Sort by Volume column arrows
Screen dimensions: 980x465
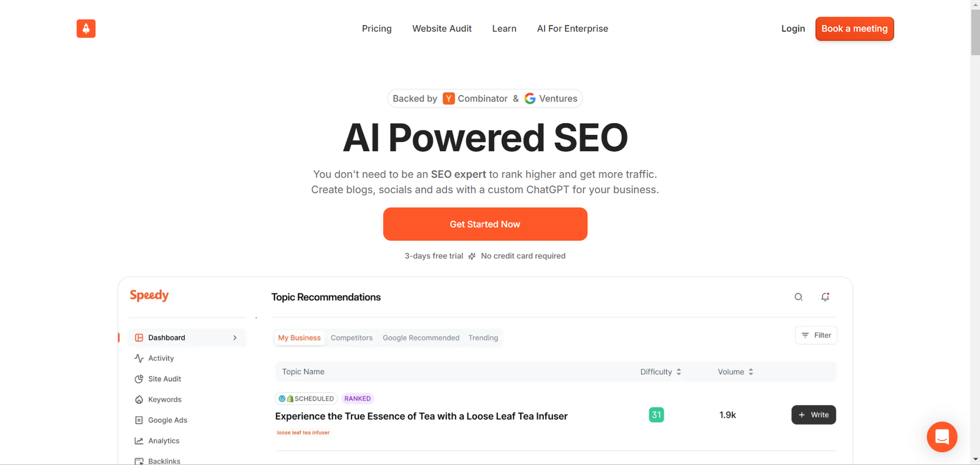751,372
